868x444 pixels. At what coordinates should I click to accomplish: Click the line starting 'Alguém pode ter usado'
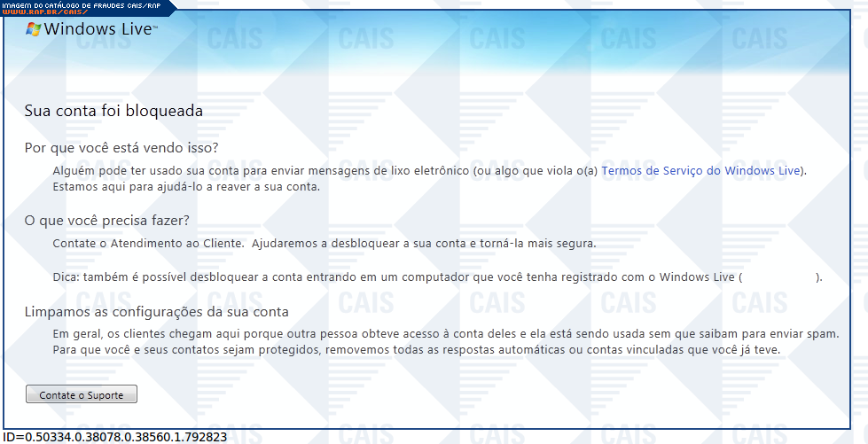click(x=325, y=170)
